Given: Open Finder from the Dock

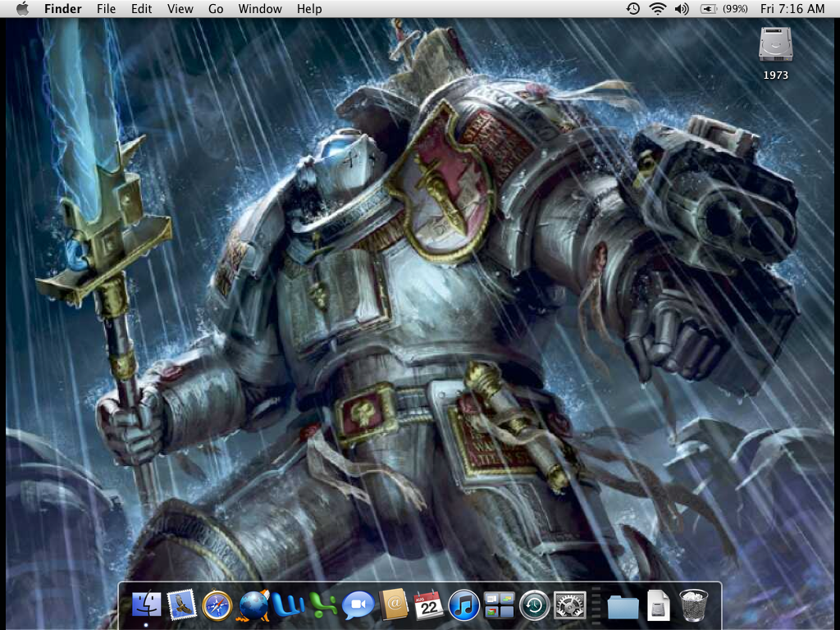Looking at the screenshot, I should click(x=146, y=605).
